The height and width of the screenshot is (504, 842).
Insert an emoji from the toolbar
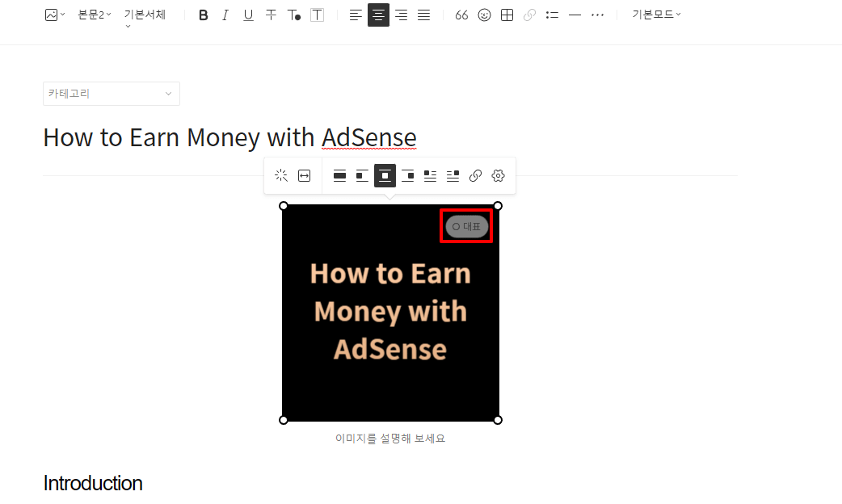tap(484, 15)
